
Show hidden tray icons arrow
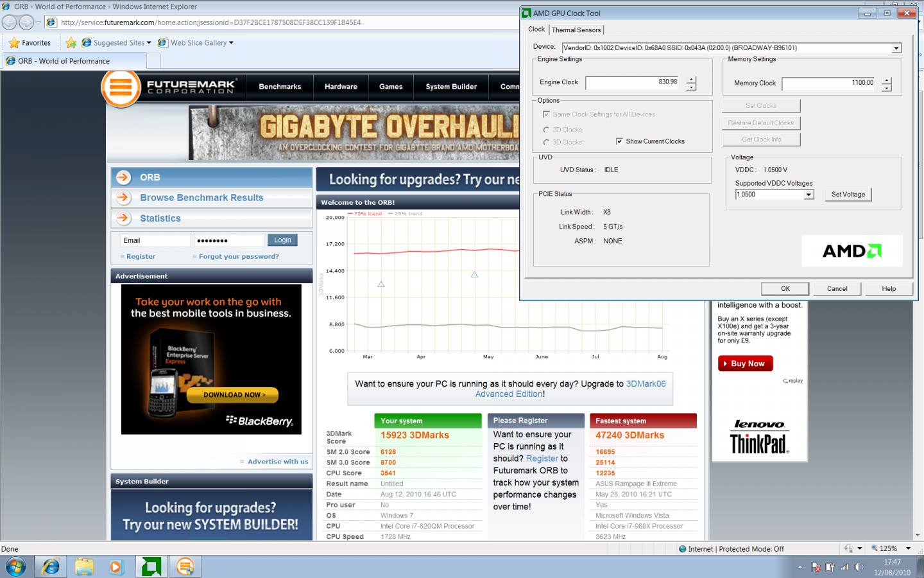(x=800, y=567)
